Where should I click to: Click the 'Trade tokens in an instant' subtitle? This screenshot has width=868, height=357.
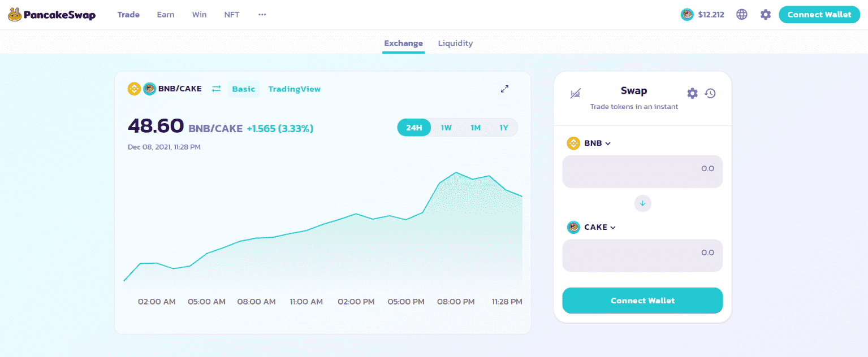(634, 107)
